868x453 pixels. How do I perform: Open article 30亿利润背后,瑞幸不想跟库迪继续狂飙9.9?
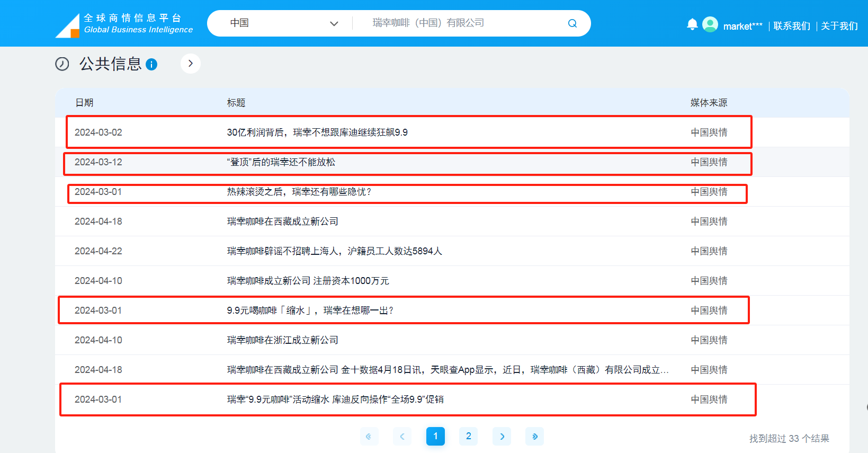[317, 132]
